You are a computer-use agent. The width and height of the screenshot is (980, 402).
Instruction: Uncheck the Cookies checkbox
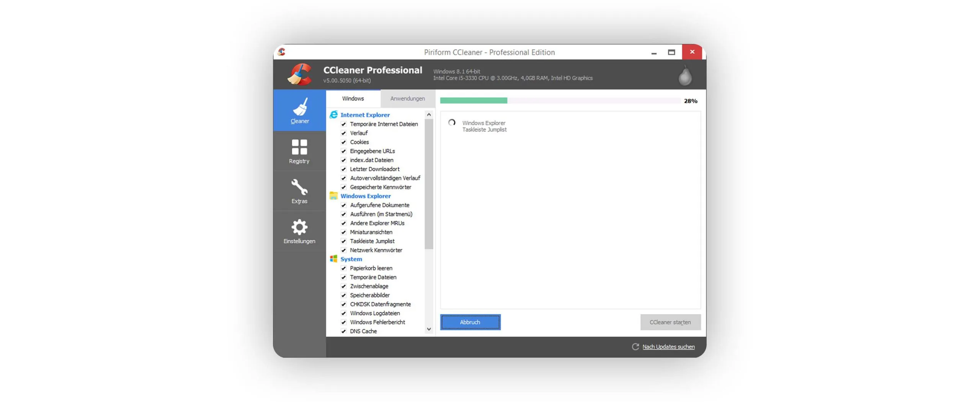click(x=343, y=142)
